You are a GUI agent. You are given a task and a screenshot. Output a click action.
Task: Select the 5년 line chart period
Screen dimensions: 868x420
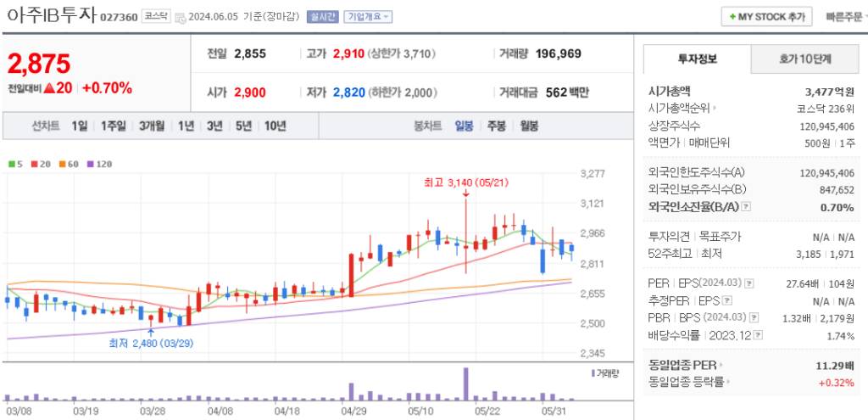[x=243, y=126]
